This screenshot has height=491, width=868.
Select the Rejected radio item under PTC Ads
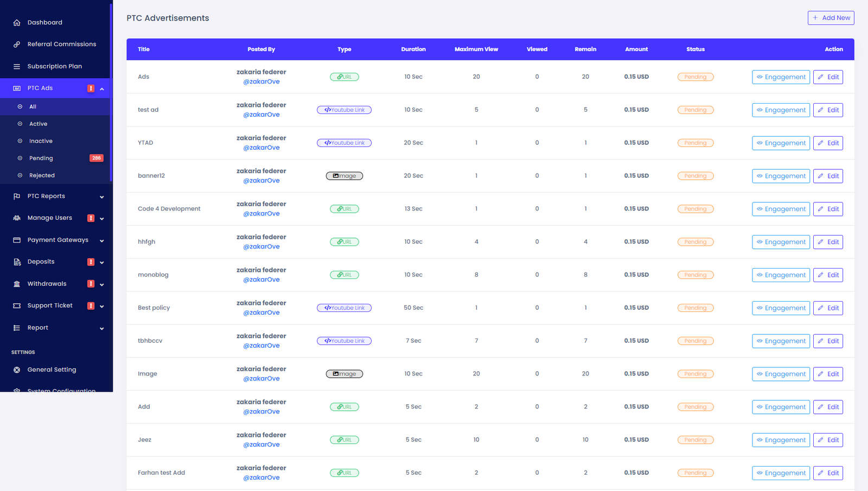pos(20,175)
